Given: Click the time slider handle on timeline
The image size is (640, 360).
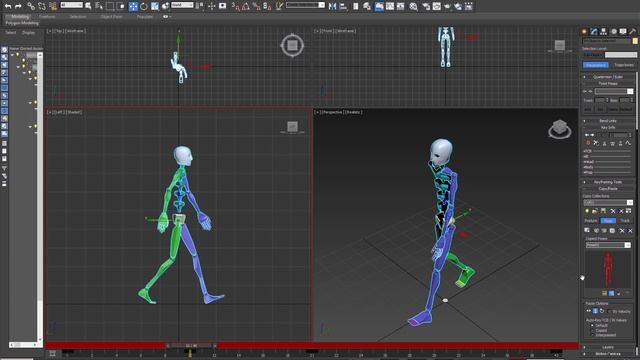Looking at the screenshot, I should [191, 346].
